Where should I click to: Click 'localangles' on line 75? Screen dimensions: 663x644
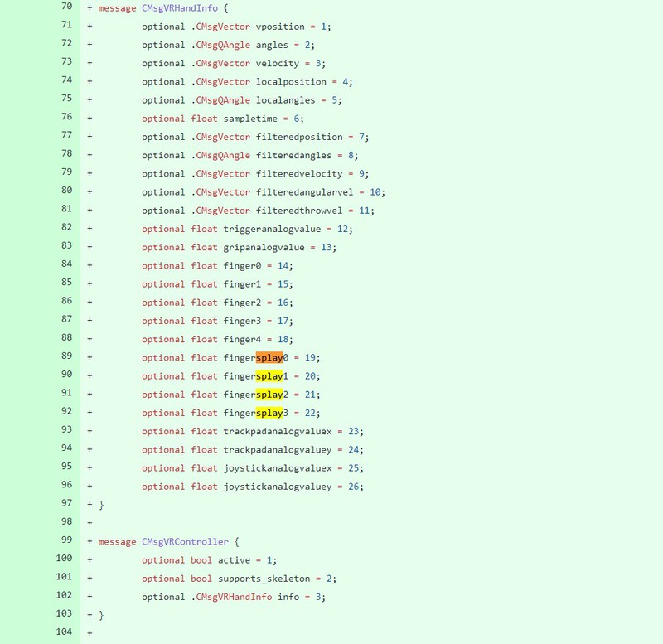pos(285,100)
